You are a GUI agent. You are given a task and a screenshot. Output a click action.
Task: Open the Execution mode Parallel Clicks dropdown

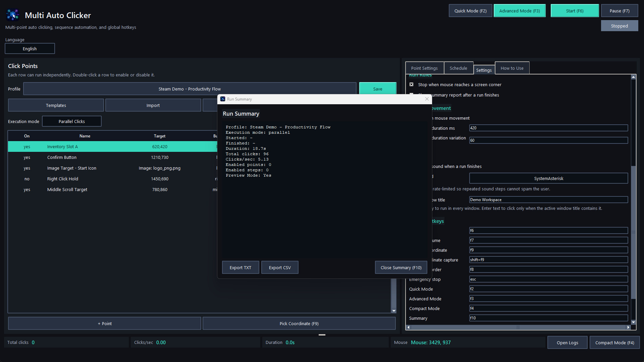coord(72,121)
